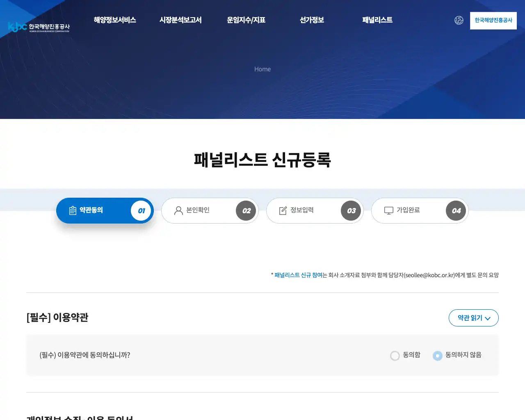Click the 03 step number badge

click(x=351, y=211)
